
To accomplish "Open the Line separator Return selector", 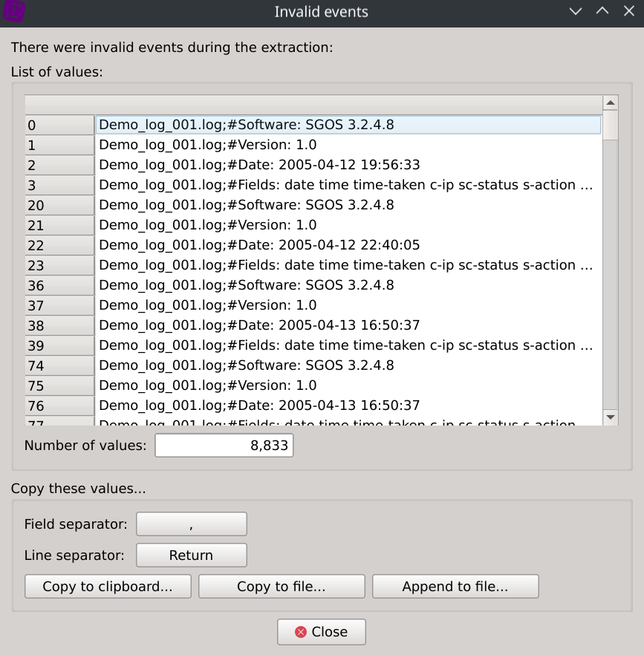I will [191, 555].
